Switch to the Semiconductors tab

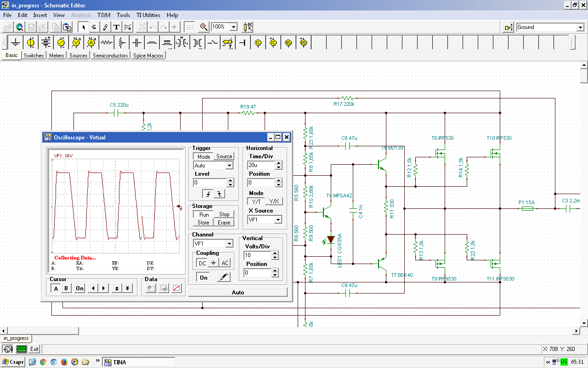tap(110, 55)
